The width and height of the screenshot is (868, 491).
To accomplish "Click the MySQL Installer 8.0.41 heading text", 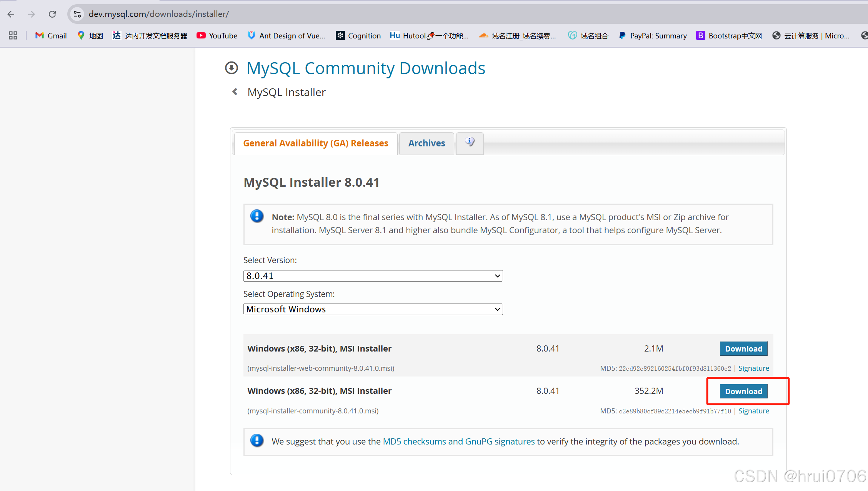I will tap(312, 182).
